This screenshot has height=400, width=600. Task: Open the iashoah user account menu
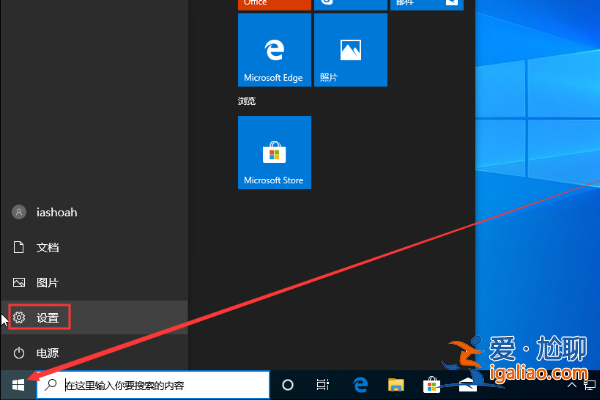pyautogui.click(x=94, y=212)
